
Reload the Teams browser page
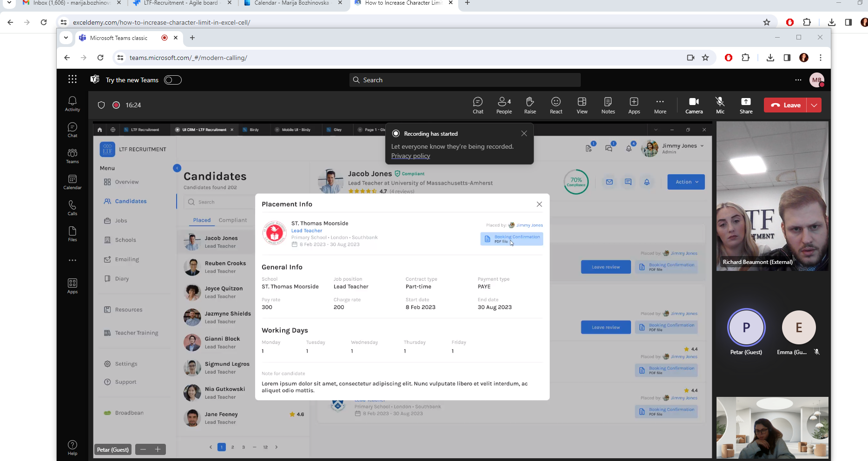[100, 58]
